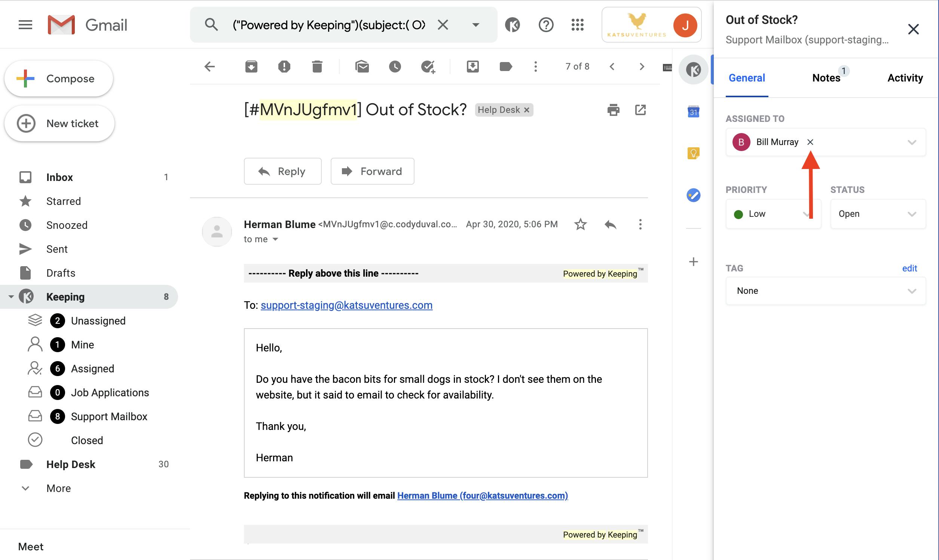
Task: Move conversation to another folder
Action: click(473, 67)
